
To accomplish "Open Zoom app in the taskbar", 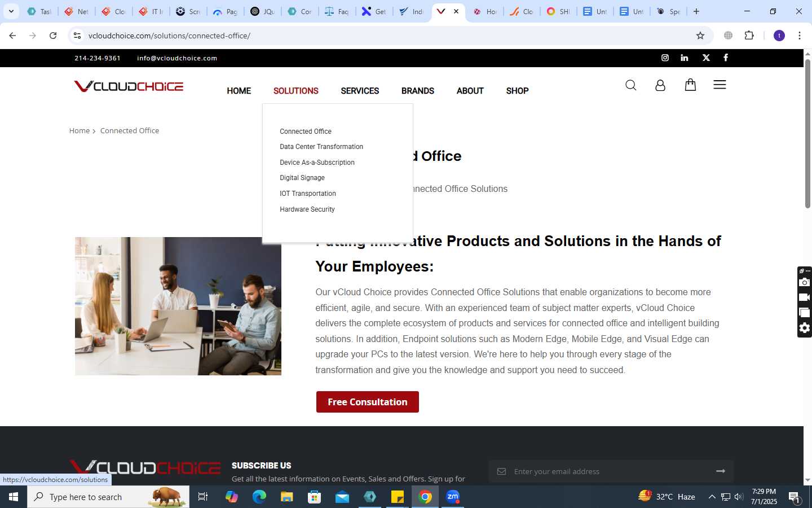I will 453,497.
